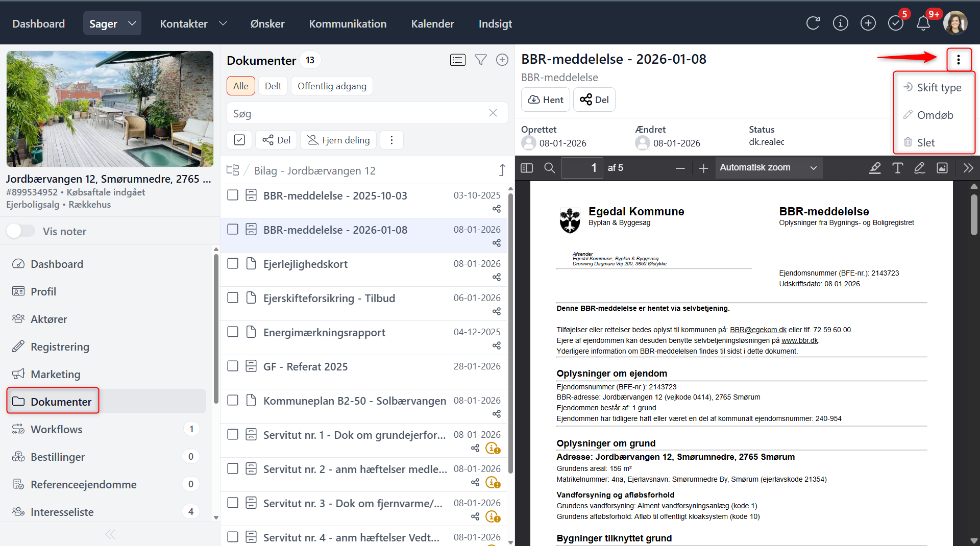
Task: Click the Hent download button
Action: (546, 100)
